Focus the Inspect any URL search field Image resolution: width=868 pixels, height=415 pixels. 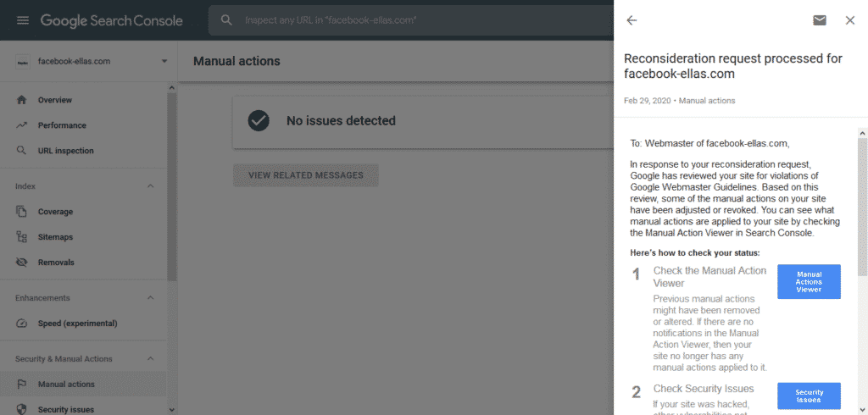click(x=409, y=20)
